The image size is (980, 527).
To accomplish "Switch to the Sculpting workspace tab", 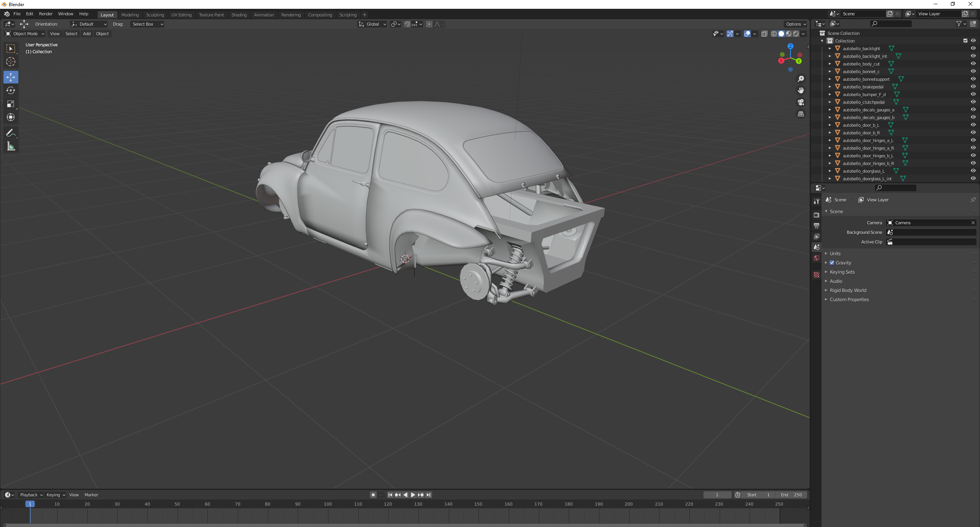I will point(155,15).
